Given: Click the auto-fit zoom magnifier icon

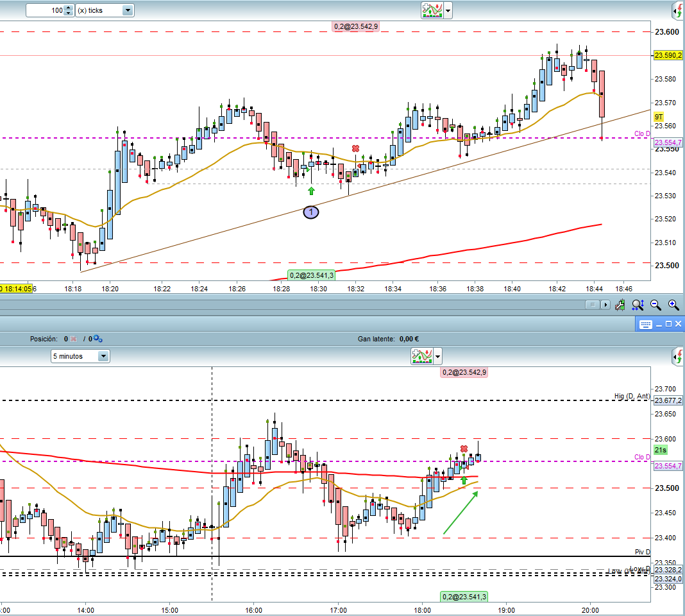Looking at the screenshot, I should 638,305.
